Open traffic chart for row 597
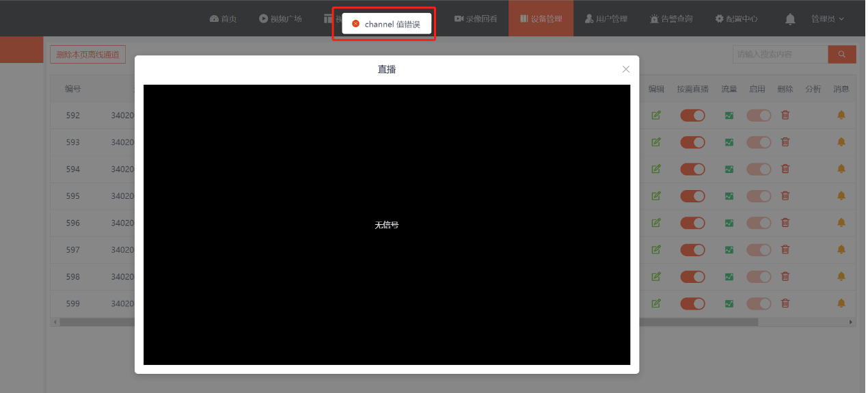The height and width of the screenshot is (393, 868). click(729, 249)
